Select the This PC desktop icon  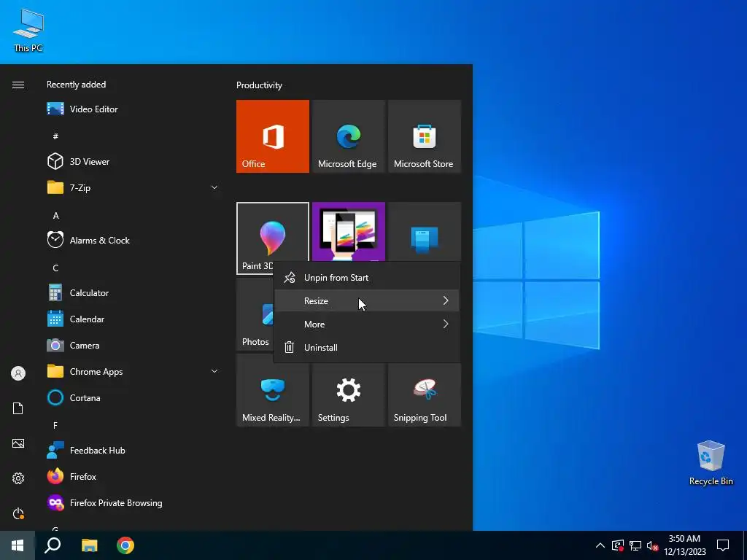pyautogui.click(x=28, y=31)
